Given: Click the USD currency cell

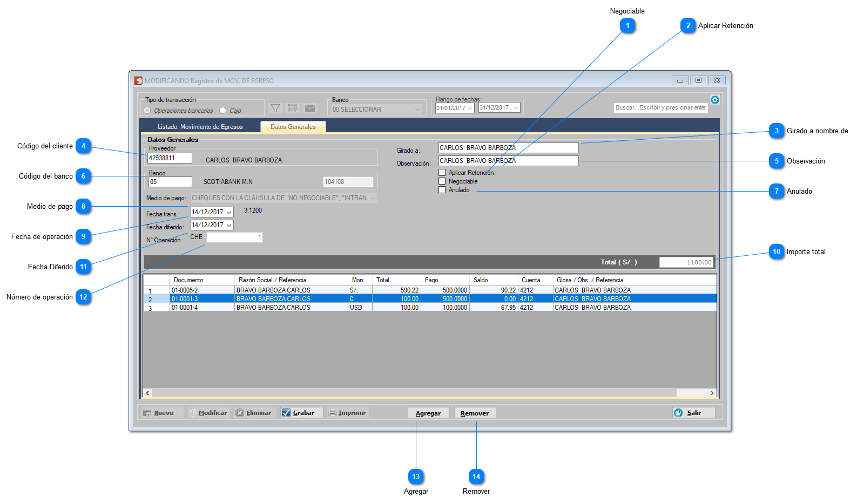Looking at the screenshot, I should [360, 308].
